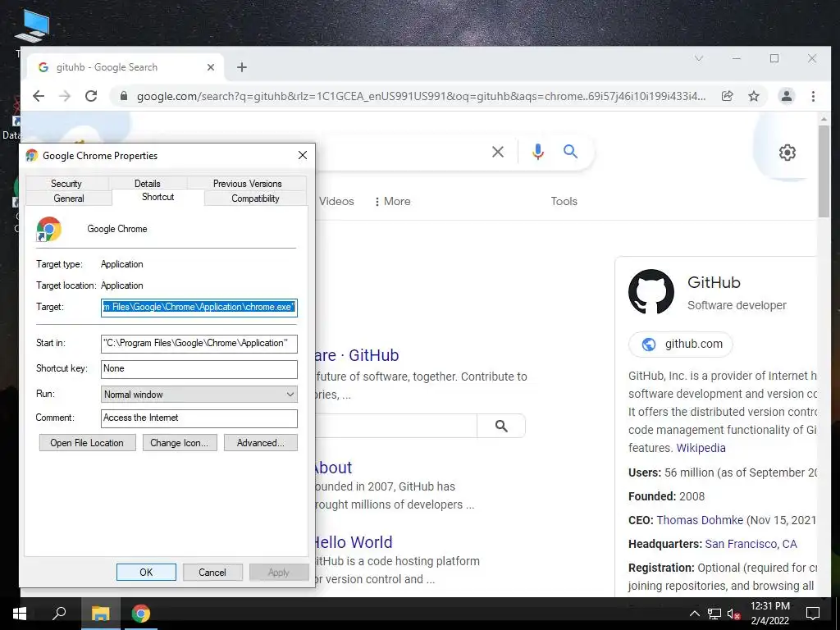The height and width of the screenshot is (630, 840).
Task: Click the GitHub octocat logo in knowledge panel
Action: pos(651,291)
